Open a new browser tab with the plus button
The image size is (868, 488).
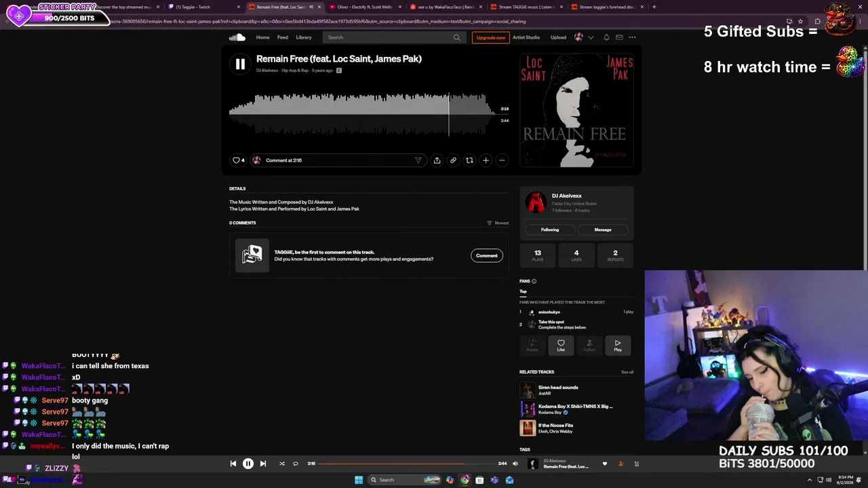tap(654, 7)
